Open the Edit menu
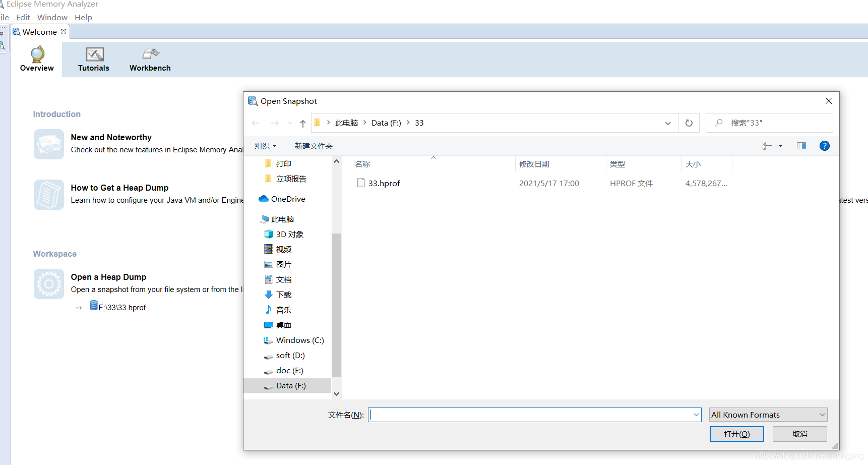This screenshot has width=868, height=465. (x=23, y=17)
